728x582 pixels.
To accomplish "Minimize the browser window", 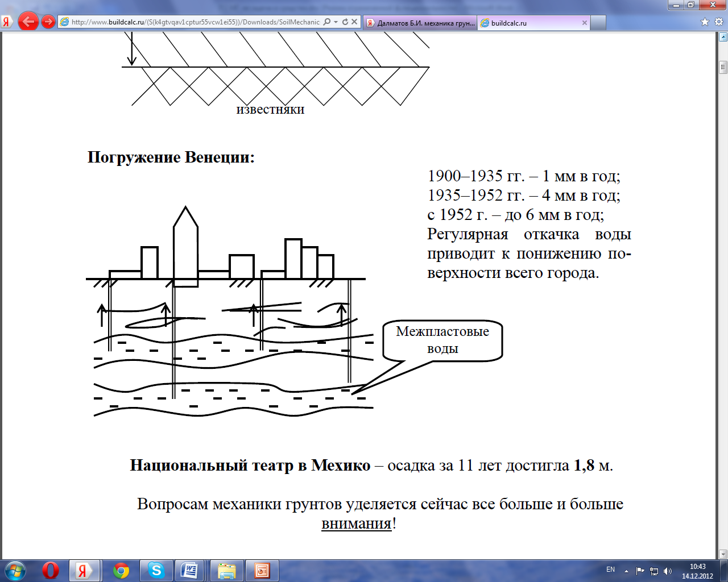I will [x=676, y=5].
